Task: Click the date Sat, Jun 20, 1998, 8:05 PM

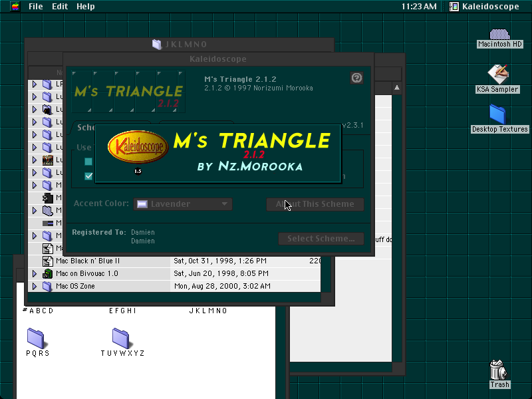Action: (221, 273)
